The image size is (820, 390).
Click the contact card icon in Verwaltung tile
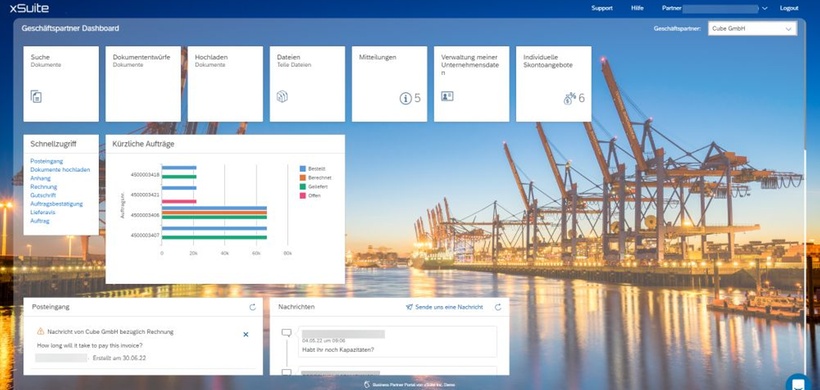coord(447,96)
